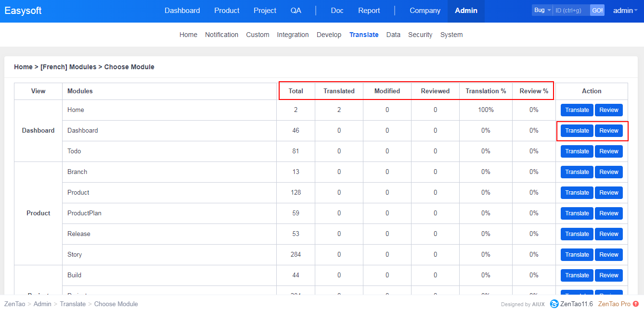Open the Integration submenu tab

click(x=293, y=35)
